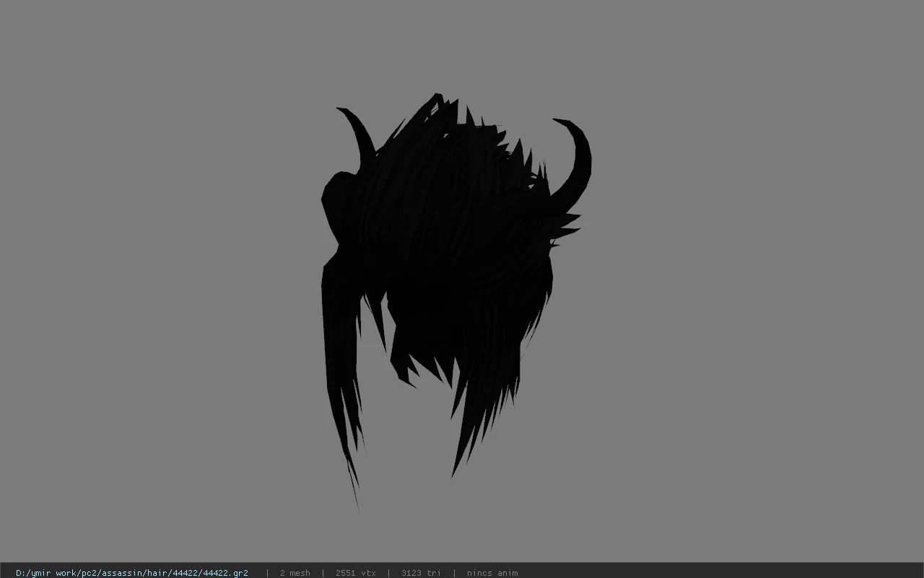Click the '3123 tri' status entry
This screenshot has width=924, height=578.
421,573
